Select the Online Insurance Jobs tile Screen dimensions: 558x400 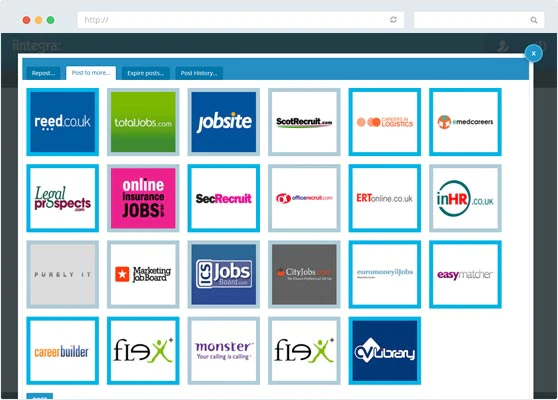[x=143, y=198]
